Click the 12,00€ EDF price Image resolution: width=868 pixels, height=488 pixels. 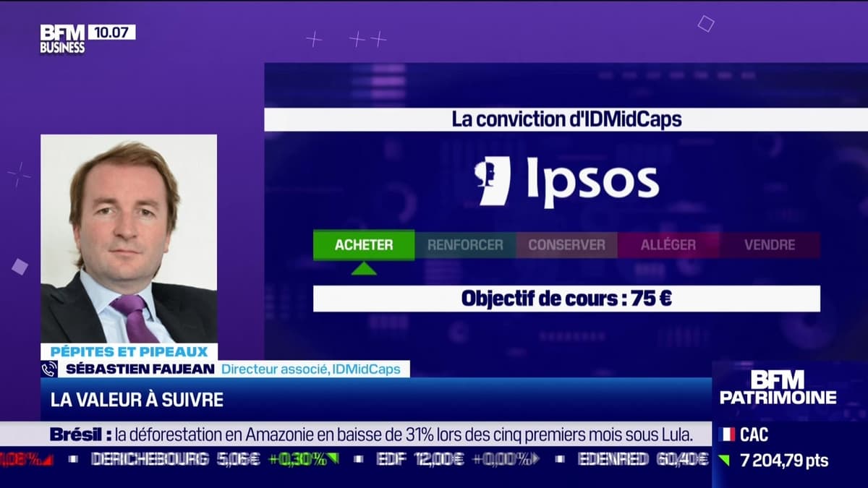(438, 459)
